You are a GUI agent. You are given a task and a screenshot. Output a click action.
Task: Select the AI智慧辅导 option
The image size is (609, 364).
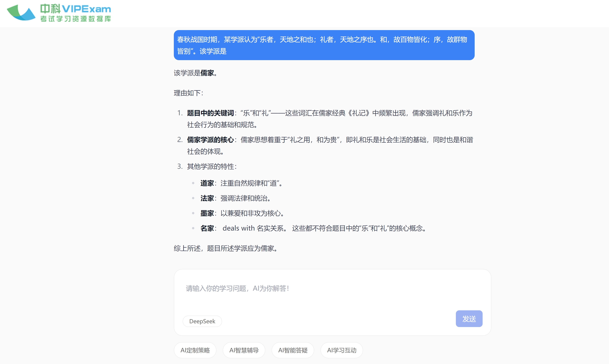pyautogui.click(x=244, y=350)
